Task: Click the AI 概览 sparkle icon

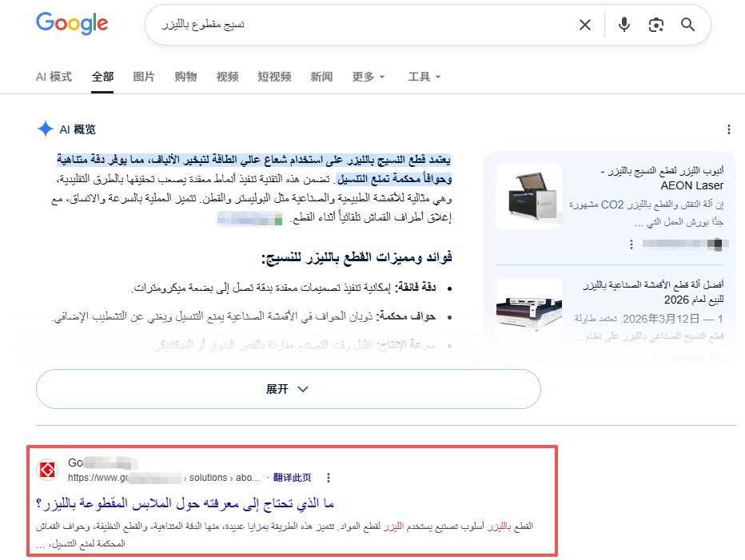Action: 45,129
